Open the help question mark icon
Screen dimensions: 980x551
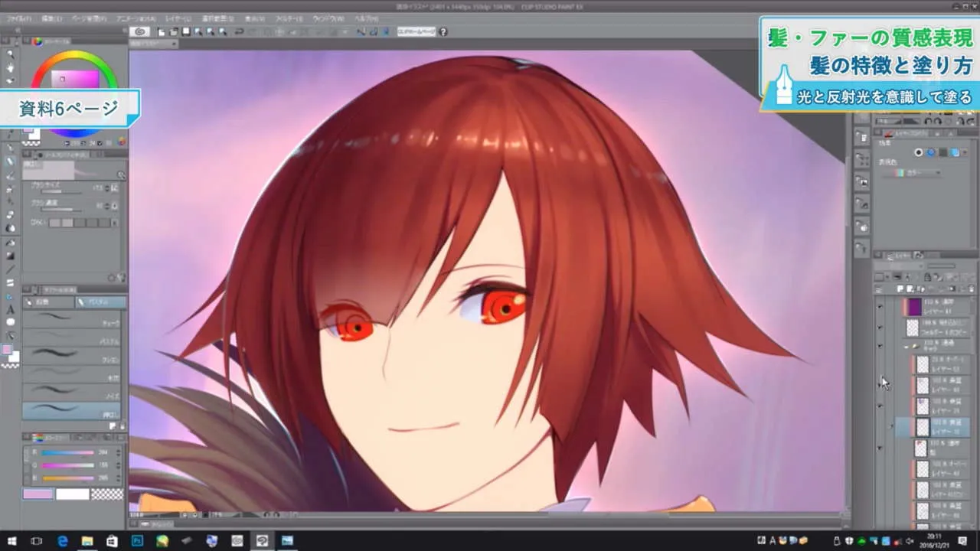pyautogui.click(x=443, y=31)
